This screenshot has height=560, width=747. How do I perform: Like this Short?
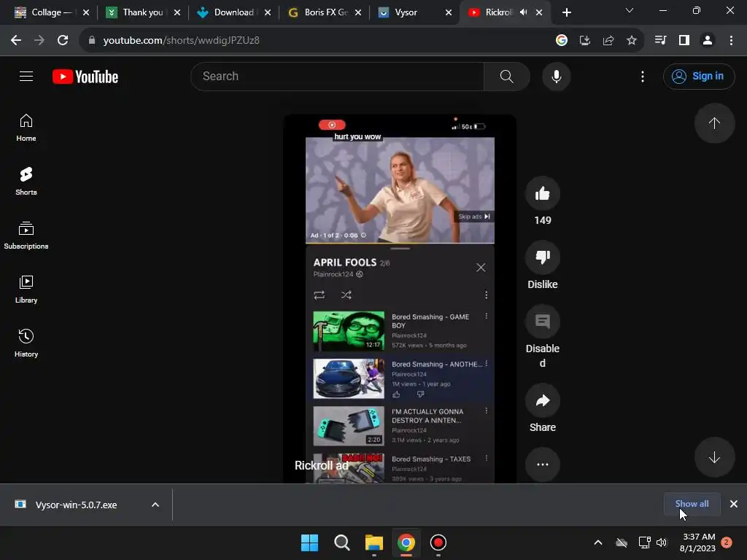(542, 193)
